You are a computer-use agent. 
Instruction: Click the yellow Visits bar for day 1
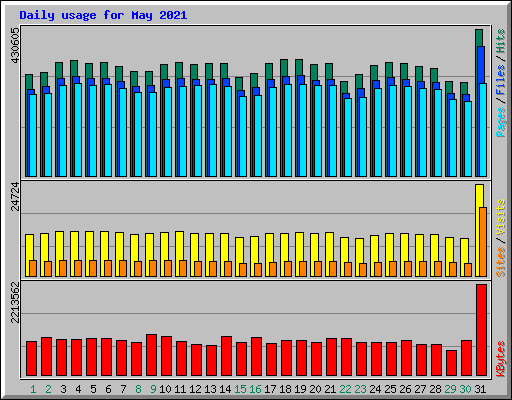28,255
